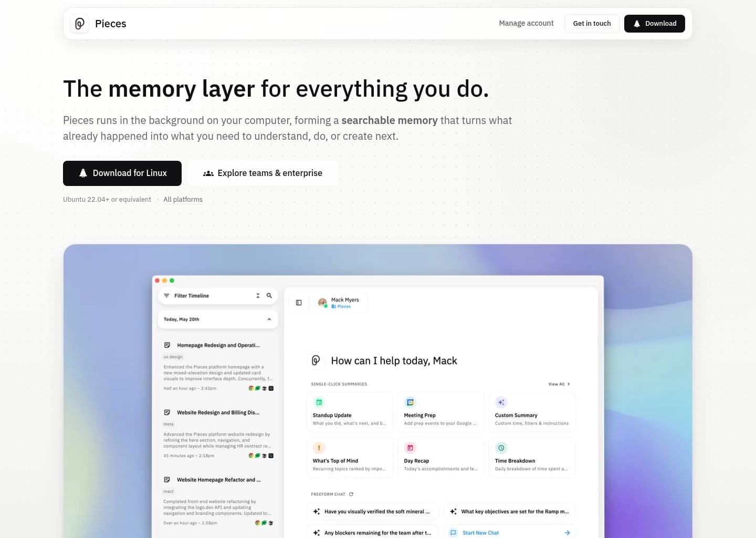Select the 'Have you visually verified the soft mineral' prompt
This screenshot has height=538, width=756.
373,512
